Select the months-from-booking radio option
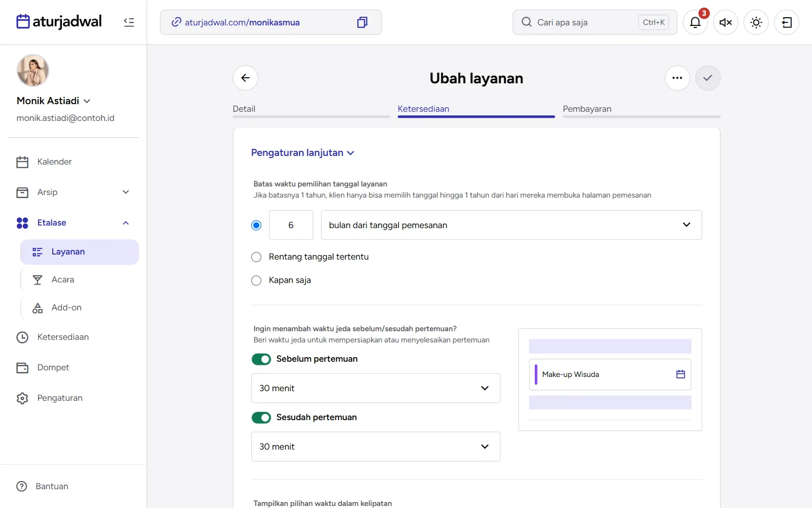This screenshot has height=508, width=812. coord(256,225)
